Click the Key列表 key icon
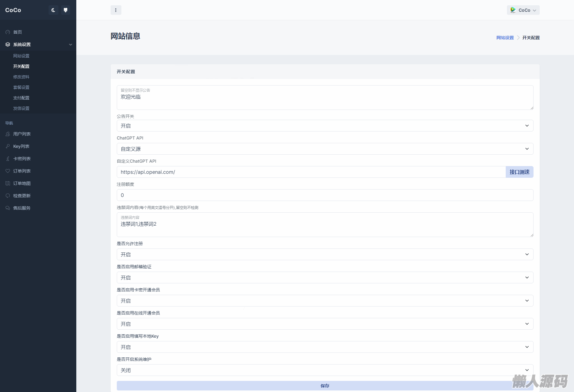The image size is (574, 392). tap(8, 146)
